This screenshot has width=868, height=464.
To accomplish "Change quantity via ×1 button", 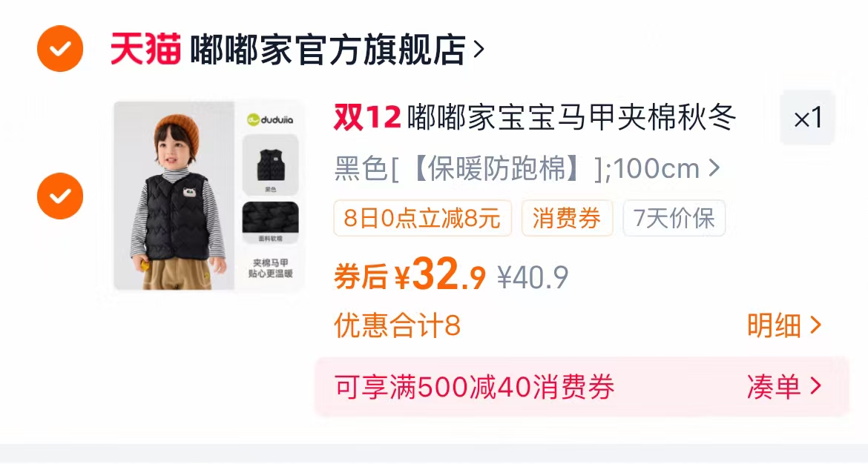I will coord(808,118).
